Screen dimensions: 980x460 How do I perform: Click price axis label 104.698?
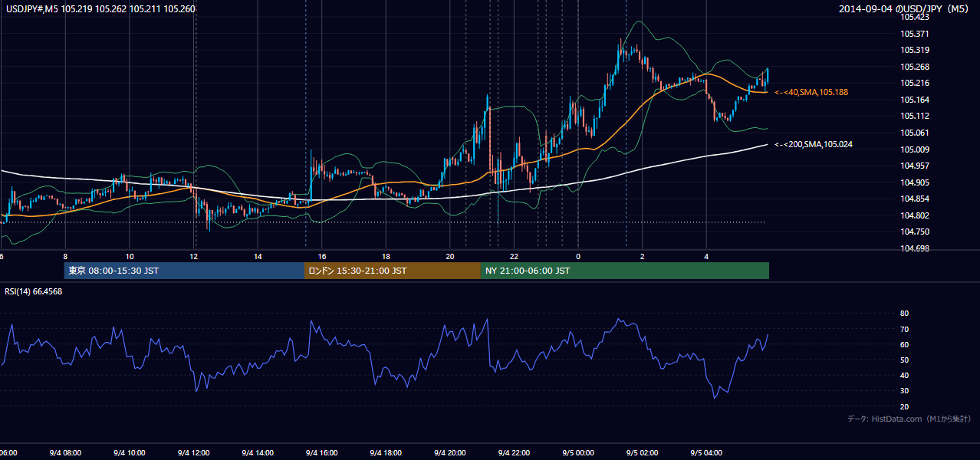click(916, 248)
